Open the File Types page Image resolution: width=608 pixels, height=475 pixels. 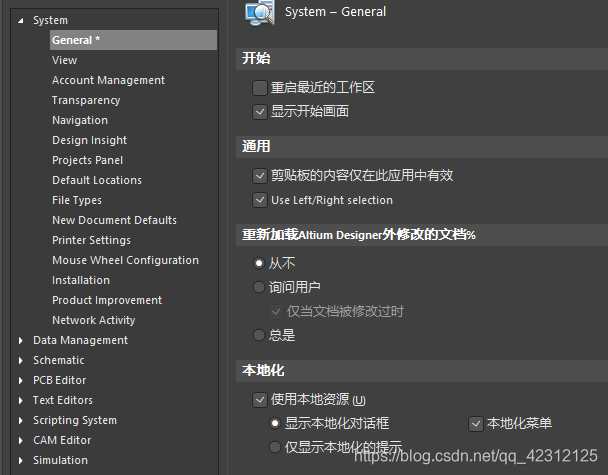pos(77,200)
